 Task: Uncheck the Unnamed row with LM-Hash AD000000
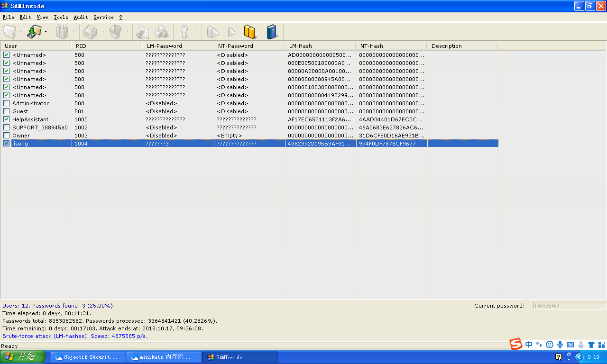7,55
